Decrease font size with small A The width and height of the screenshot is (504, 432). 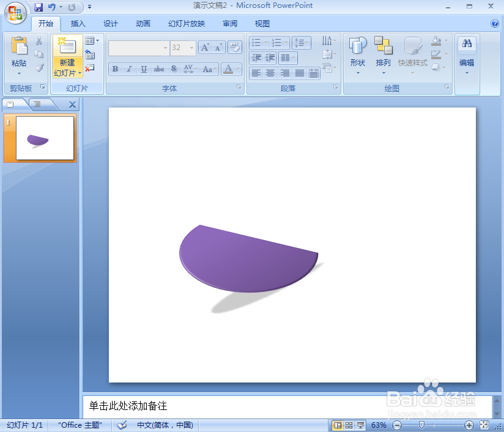coord(218,48)
